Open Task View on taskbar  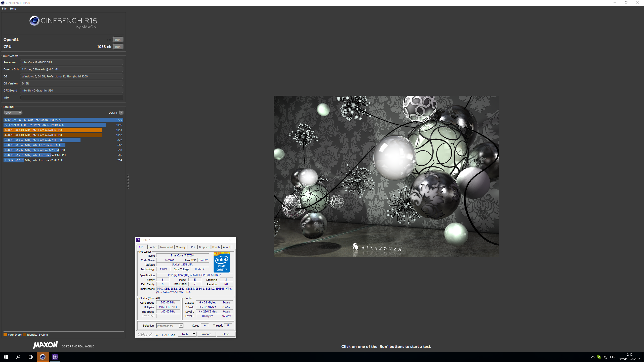[30, 357]
